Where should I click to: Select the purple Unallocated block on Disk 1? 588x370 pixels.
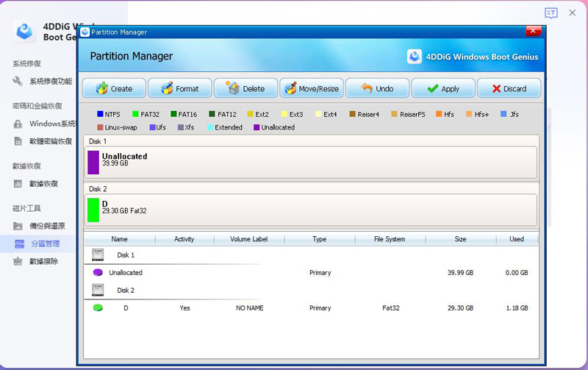pyautogui.click(x=93, y=162)
